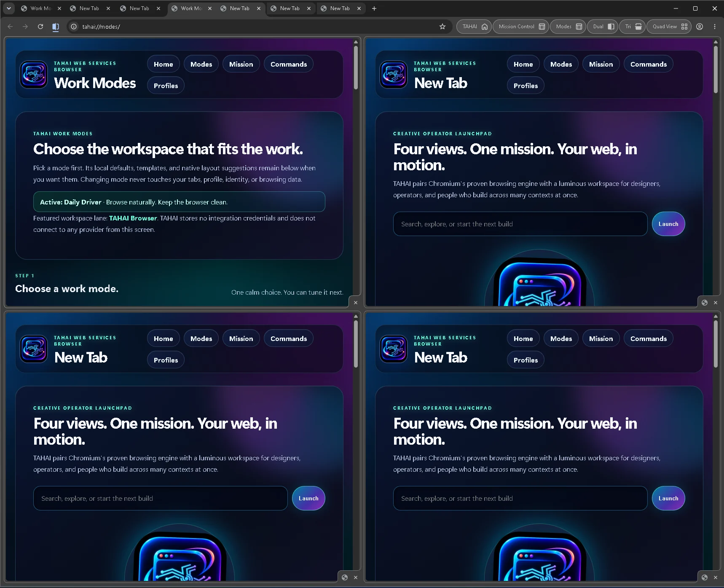This screenshot has height=588, width=724.
Task: Click the scrollbar thumb of bottom-right pane
Action: (x=716, y=344)
